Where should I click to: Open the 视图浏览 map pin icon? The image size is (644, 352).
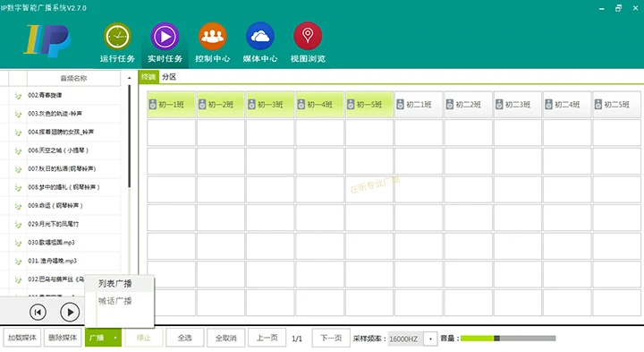pyautogui.click(x=308, y=37)
